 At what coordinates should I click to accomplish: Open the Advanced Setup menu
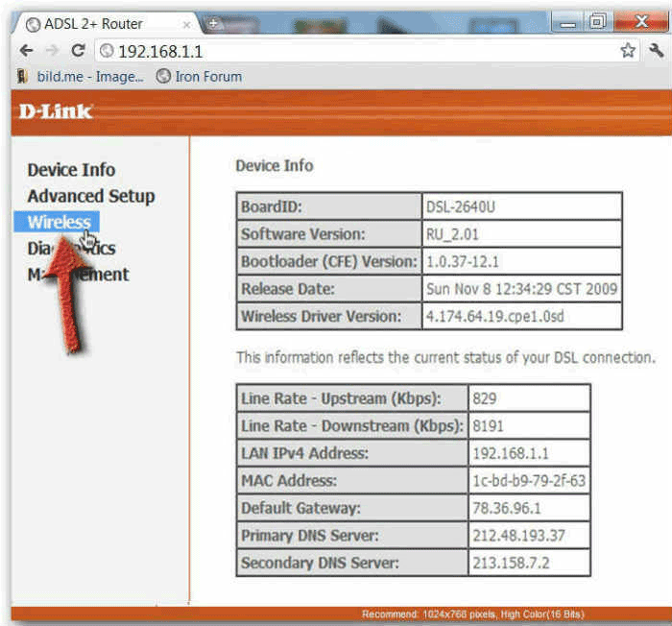91,197
